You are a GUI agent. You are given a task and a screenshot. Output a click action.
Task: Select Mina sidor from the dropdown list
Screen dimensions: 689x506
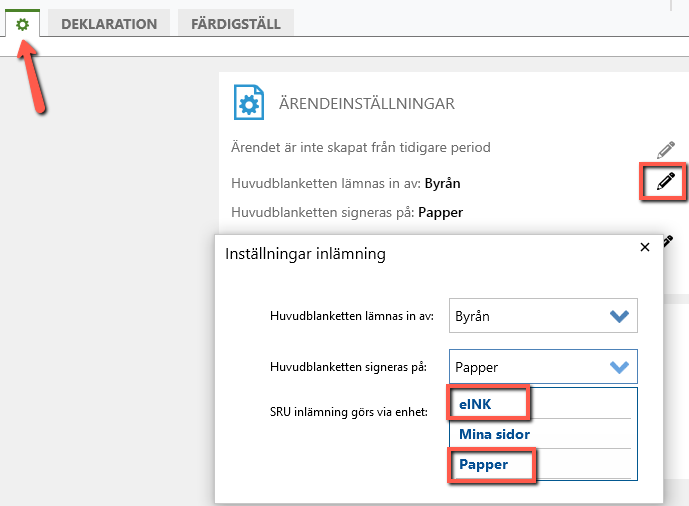(x=543, y=434)
